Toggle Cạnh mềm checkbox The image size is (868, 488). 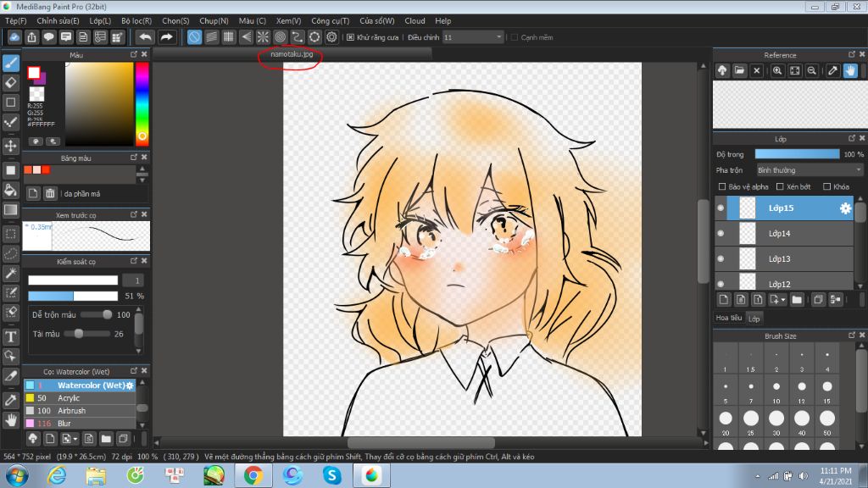click(x=515, y=37)
